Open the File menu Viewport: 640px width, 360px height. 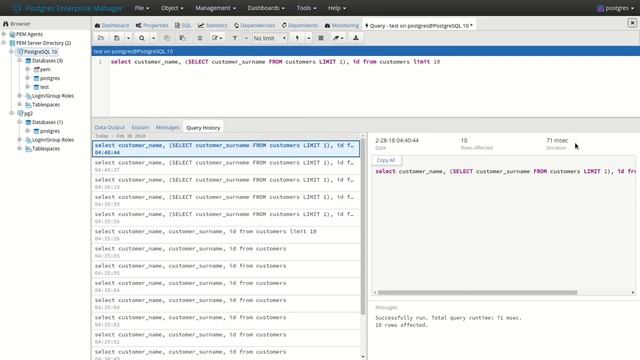pos(142,8)
